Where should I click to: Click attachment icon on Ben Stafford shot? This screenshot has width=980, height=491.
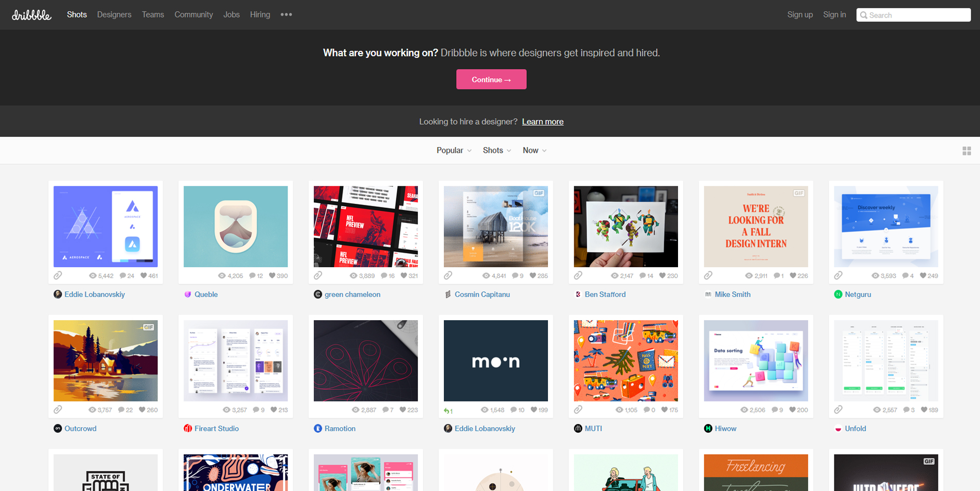point(578,275)
